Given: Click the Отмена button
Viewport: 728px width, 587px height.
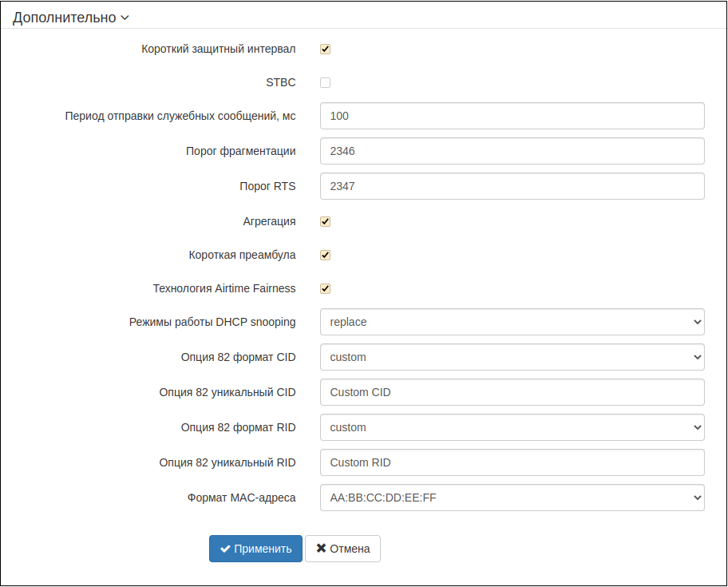Looking at the screenshot, I should (x=342, y=549).
